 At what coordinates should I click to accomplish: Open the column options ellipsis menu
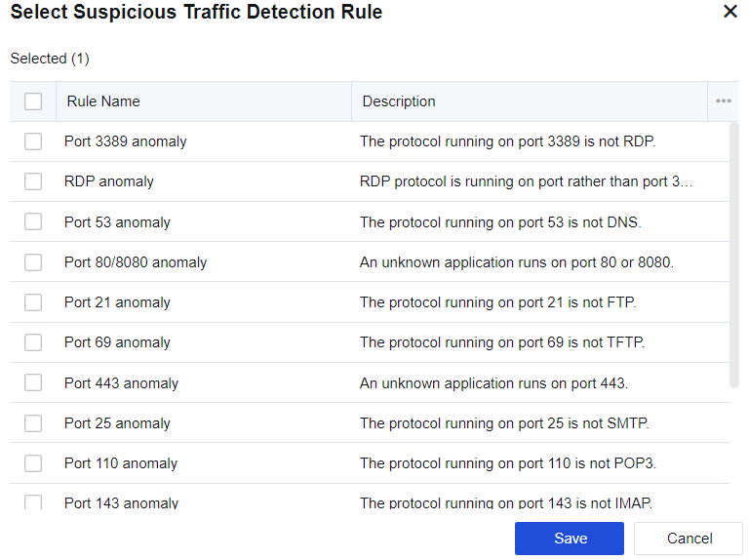pos(723,101)
